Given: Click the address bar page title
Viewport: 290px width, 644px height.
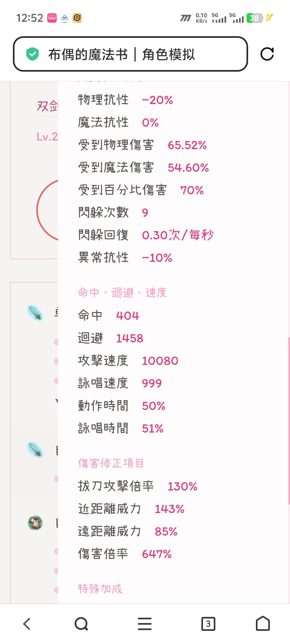Looking at the screenshot, I should pos(121,54).
